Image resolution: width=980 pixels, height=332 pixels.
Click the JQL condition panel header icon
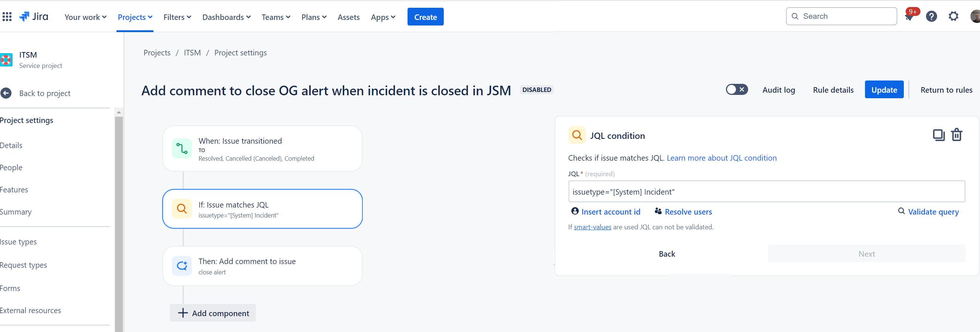tap(577, 135)
